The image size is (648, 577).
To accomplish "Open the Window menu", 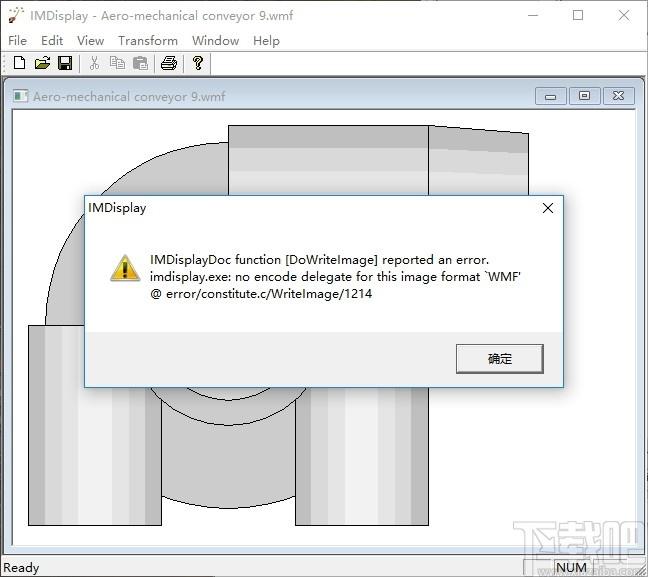I will click(x=215, y=41).
